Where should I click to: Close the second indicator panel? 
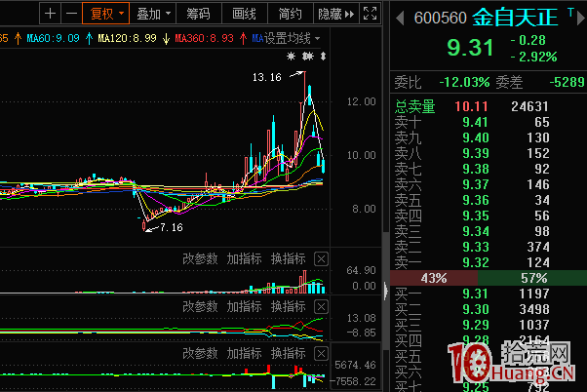pos(321,306)
